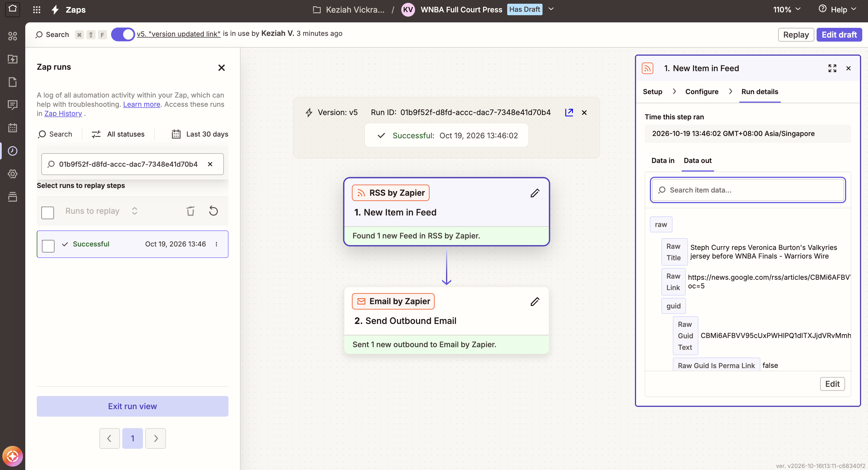Click the pencil icon on Email by Zapier step

[535, 301]
